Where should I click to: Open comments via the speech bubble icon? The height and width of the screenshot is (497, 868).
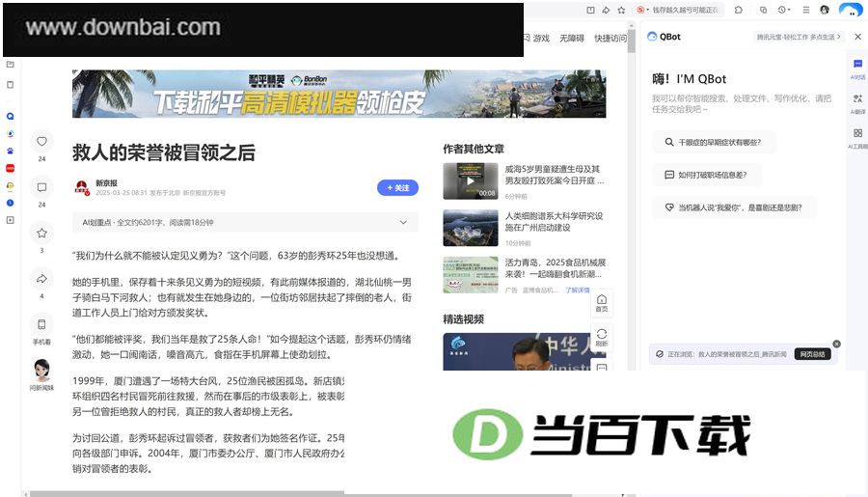[42, 188]
